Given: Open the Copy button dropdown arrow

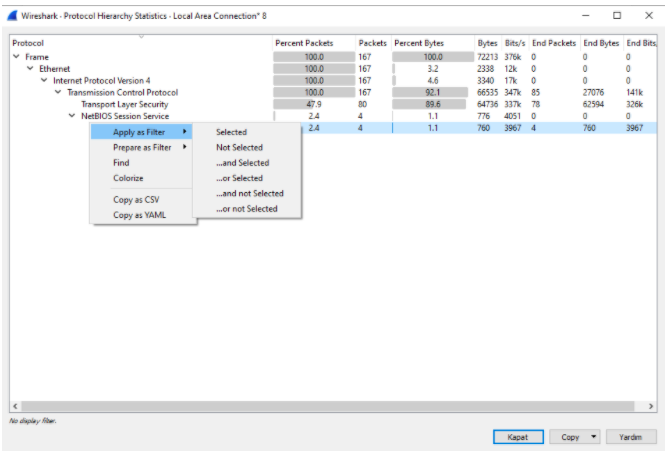Looking at the screenshot, I should tap(594, 437).
